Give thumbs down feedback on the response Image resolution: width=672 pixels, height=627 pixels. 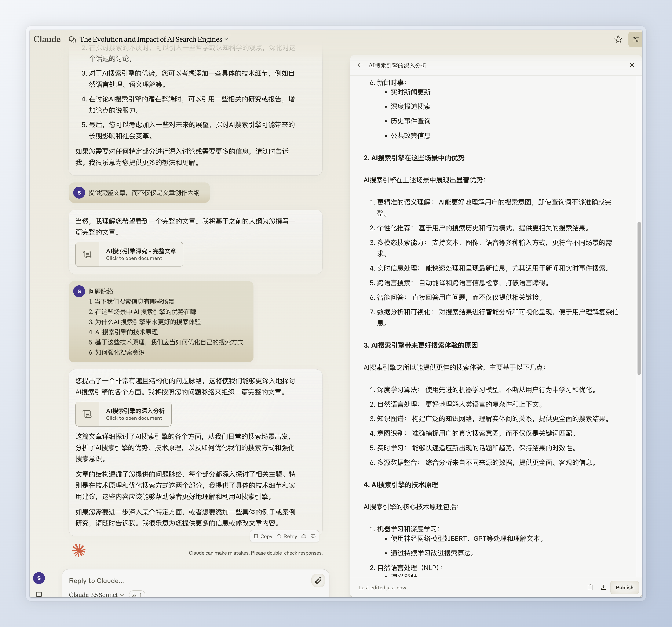313,536
